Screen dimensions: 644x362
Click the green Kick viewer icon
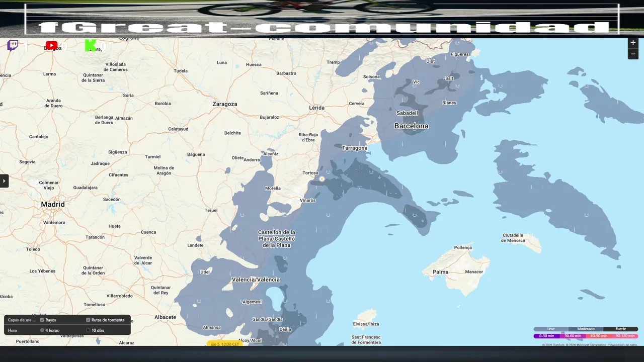coord(91,46)
